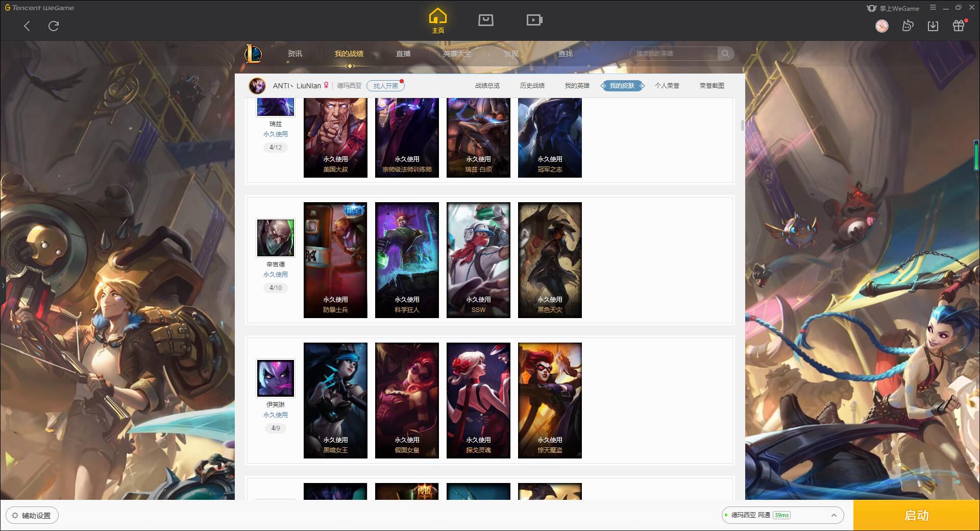
Task: Open the 查找 tab
Action: tap(566, 54)
